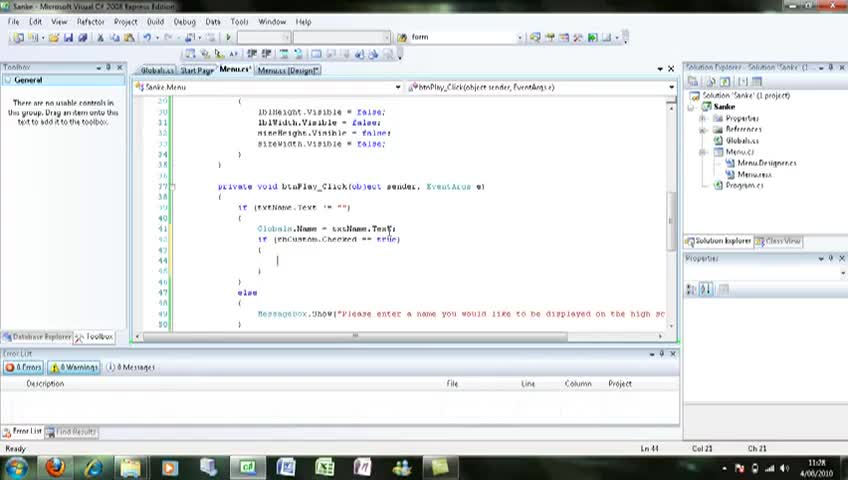Open the active files list dropdown arrow
Image resolution: width=848 pixels, height=480 pixels.
(660, 69)
